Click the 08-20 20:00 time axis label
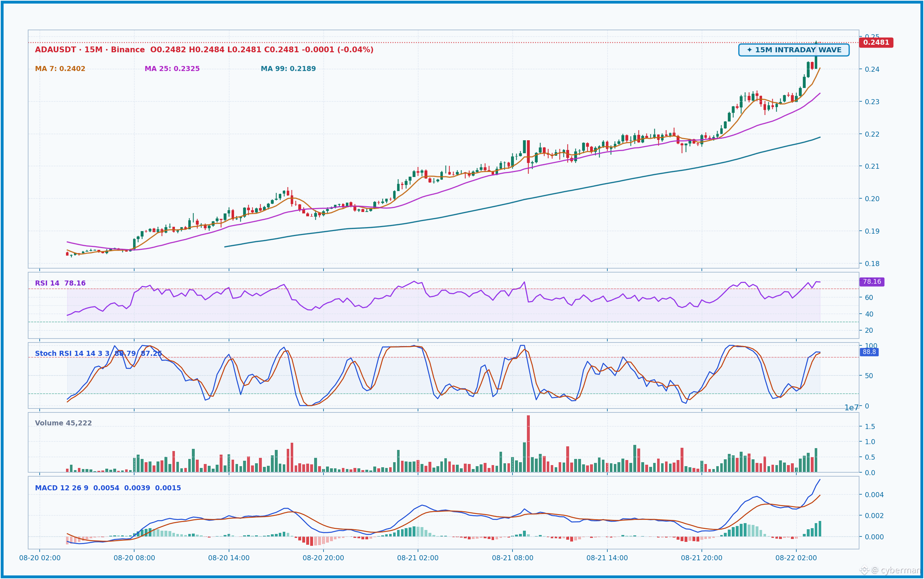 click(x=323, y=558)
